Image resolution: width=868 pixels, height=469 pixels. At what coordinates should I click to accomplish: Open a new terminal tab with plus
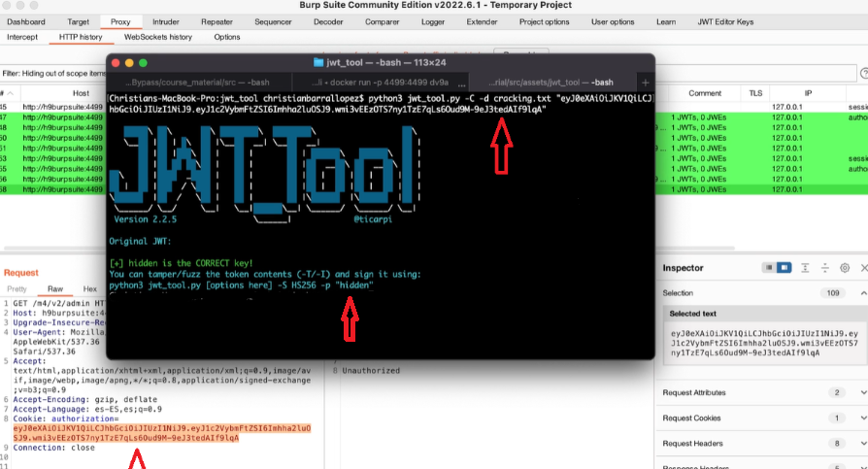point(645,83)
